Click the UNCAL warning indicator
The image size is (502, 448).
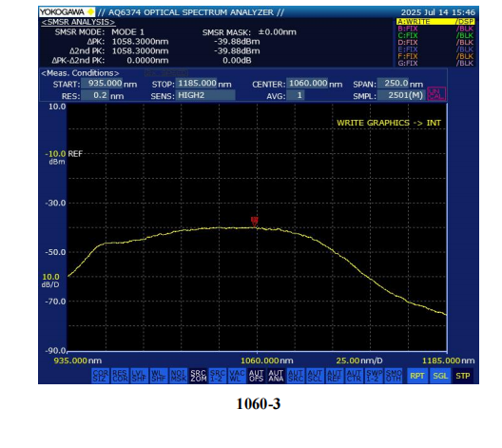coord(436,94)
